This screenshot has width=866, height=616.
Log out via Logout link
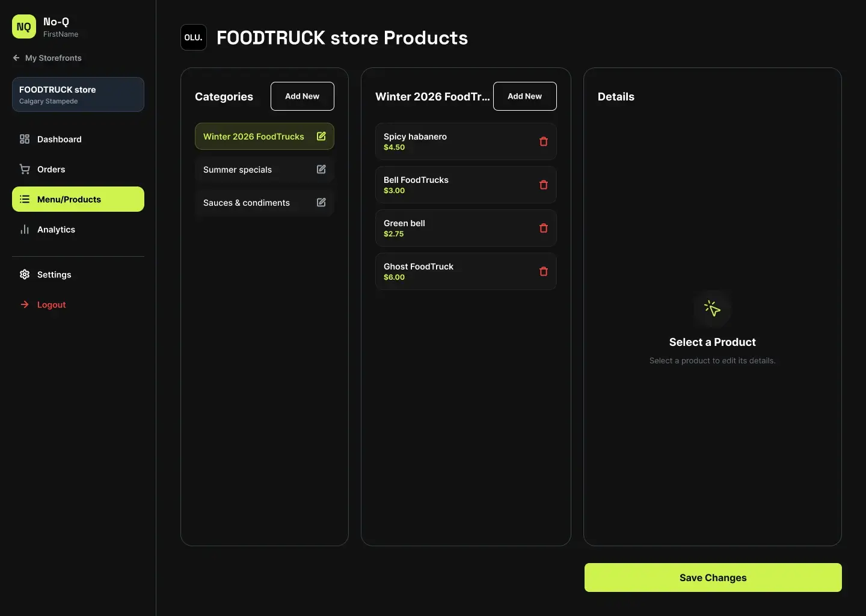(x=78, y=304)
